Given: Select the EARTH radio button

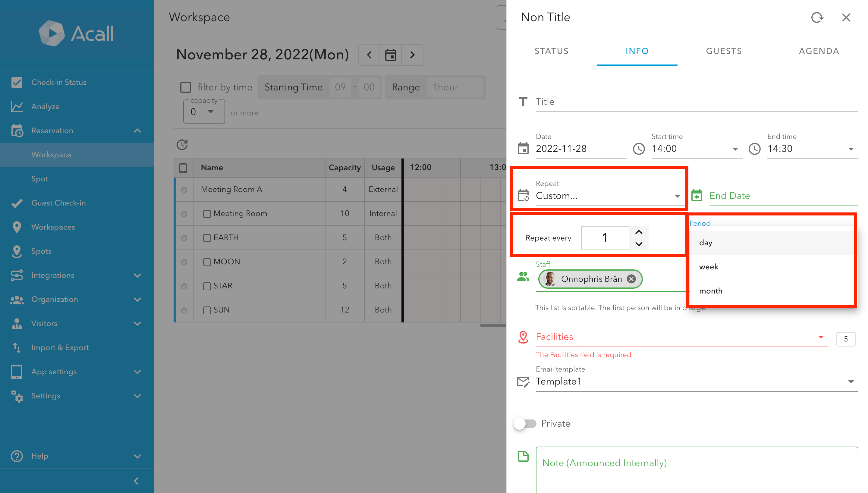Looking at the screenshot, I should [x=184, y=238].
